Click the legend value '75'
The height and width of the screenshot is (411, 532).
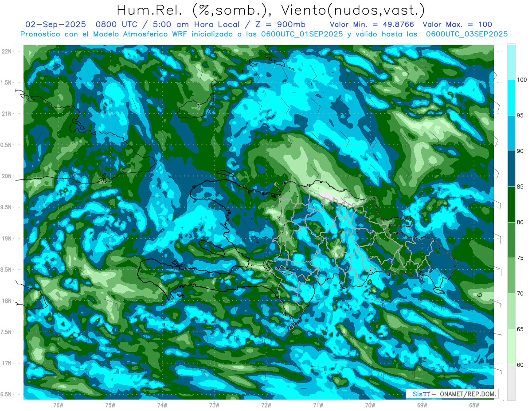point(521,258)
